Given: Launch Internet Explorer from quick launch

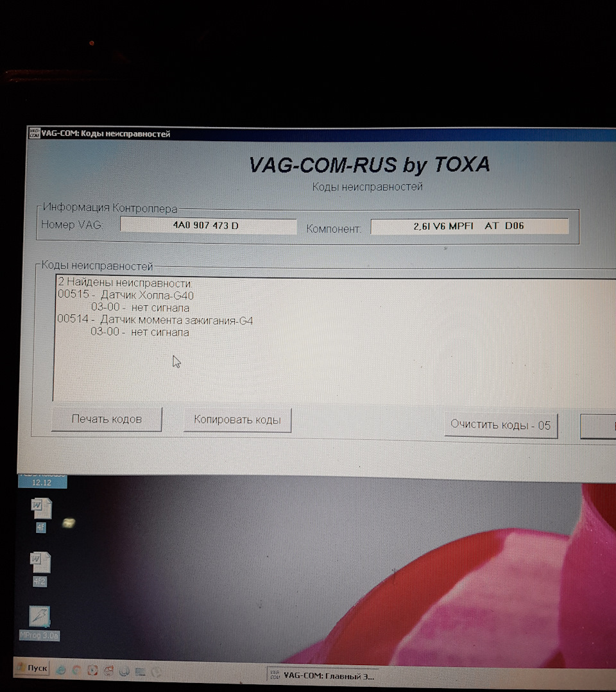Looking at the screenshot, I should (61, 671).
